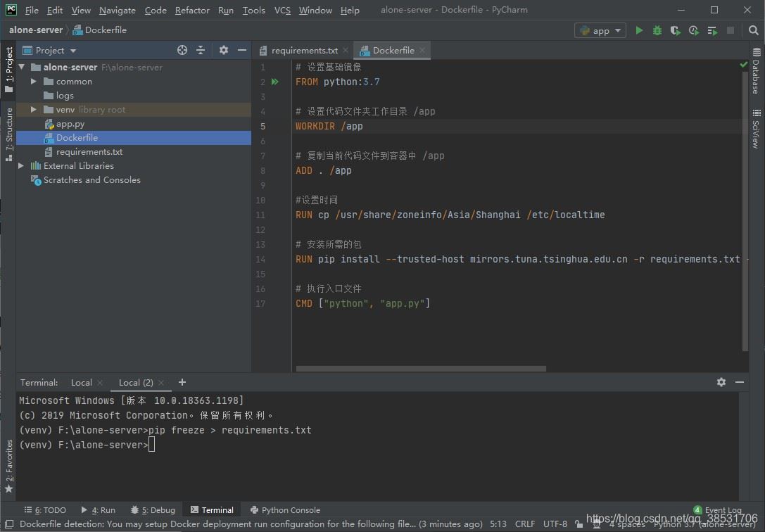Viewport: 765px width, 532px height.
Task: Expand the common folder in tree
Action: (33, 82)
